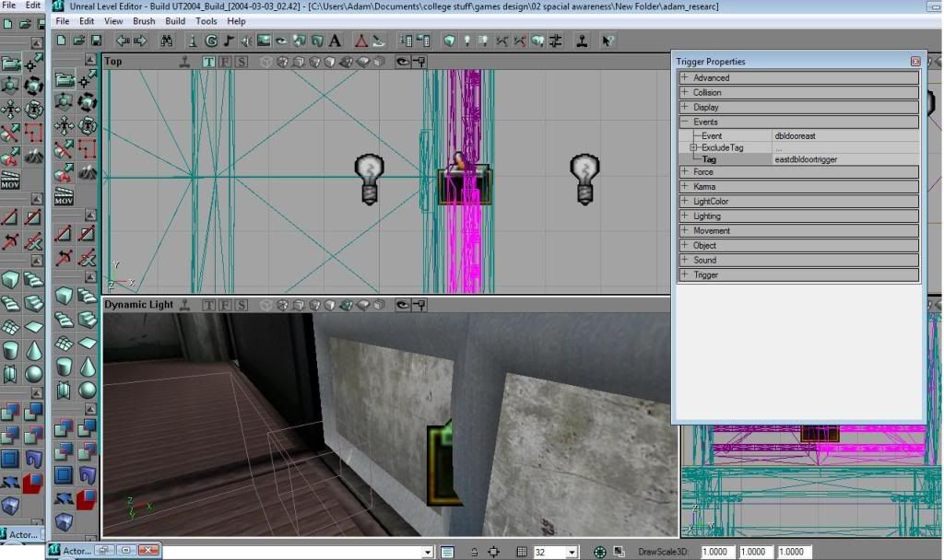Open the Search for Actors binoculars icon
944x560 pixels.
(166, 41)
